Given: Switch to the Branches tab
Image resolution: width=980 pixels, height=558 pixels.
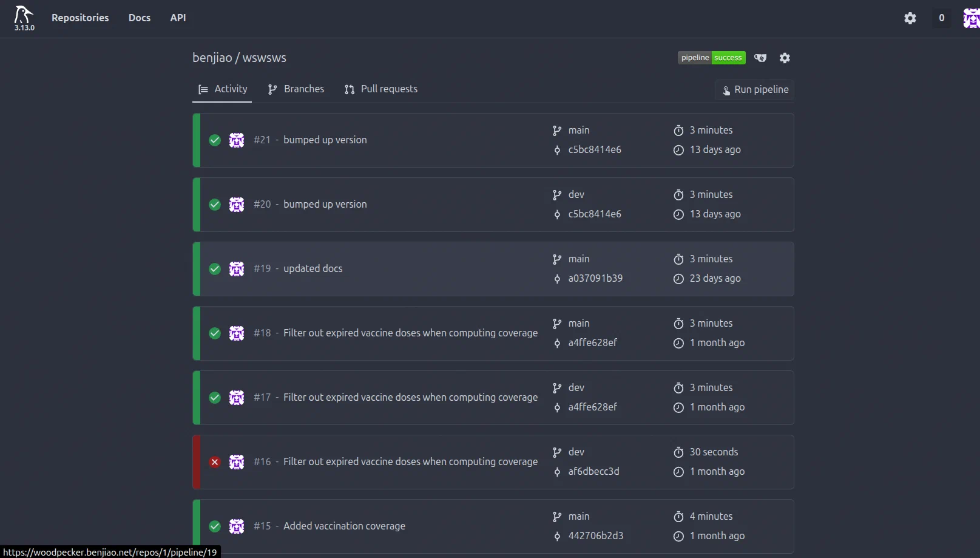Looking at the screenshot, I should pos(296,89).
